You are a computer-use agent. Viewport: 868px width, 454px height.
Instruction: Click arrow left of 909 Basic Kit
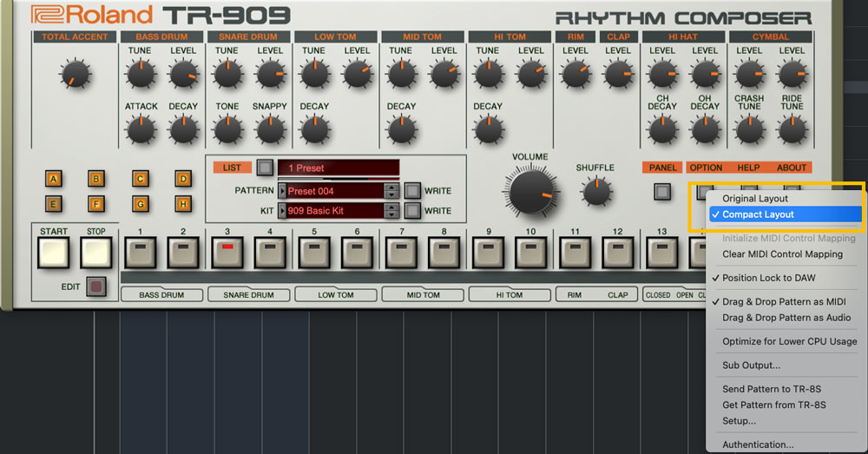tap(282, 211)
